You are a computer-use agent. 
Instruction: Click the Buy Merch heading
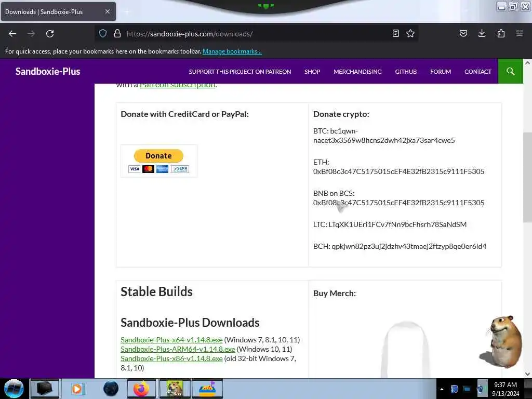coord(335,293)
